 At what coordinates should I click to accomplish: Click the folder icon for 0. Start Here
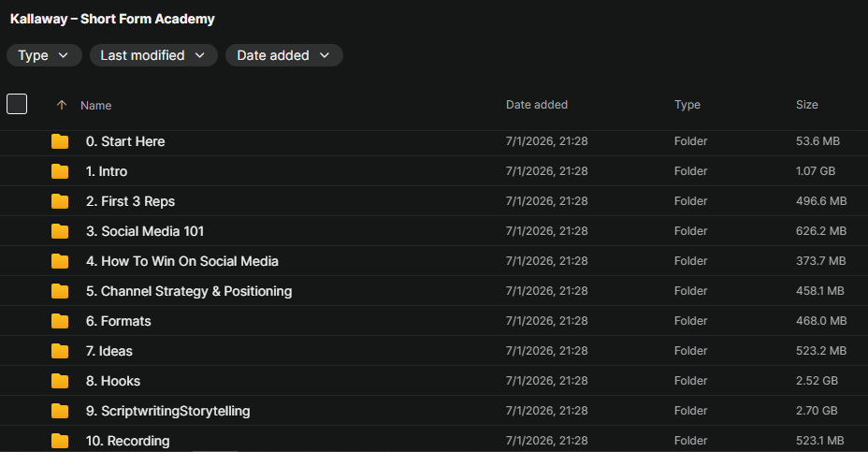60,142
